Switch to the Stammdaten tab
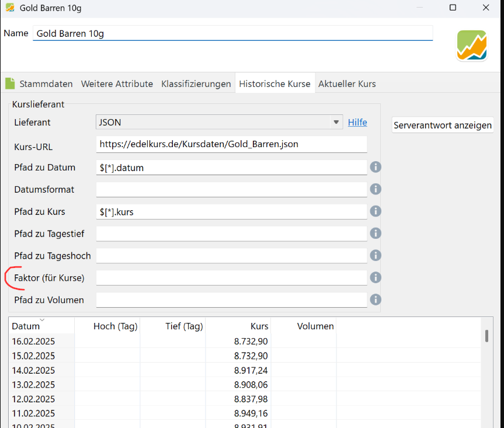 click(x=46, y=83)
